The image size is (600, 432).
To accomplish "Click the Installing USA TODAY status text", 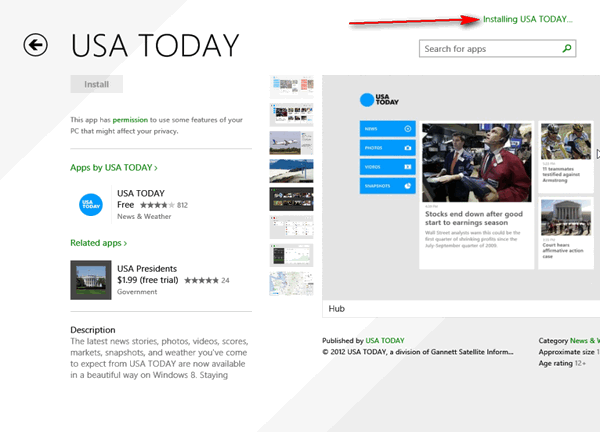I will [528, 19].
